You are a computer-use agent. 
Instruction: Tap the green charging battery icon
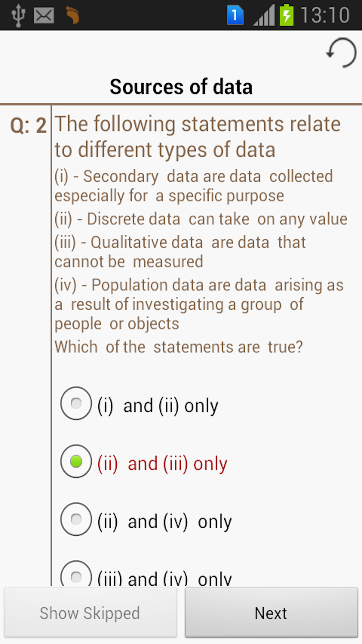pos(287,15)
